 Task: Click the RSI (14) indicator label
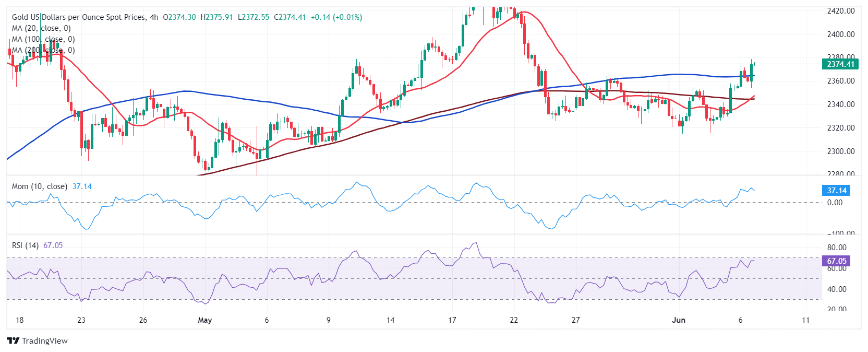(x=25, y=245)
